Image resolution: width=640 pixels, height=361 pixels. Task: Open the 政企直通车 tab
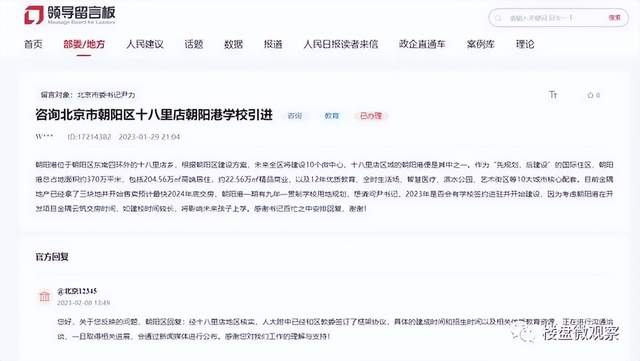click(x=422, y=44)
